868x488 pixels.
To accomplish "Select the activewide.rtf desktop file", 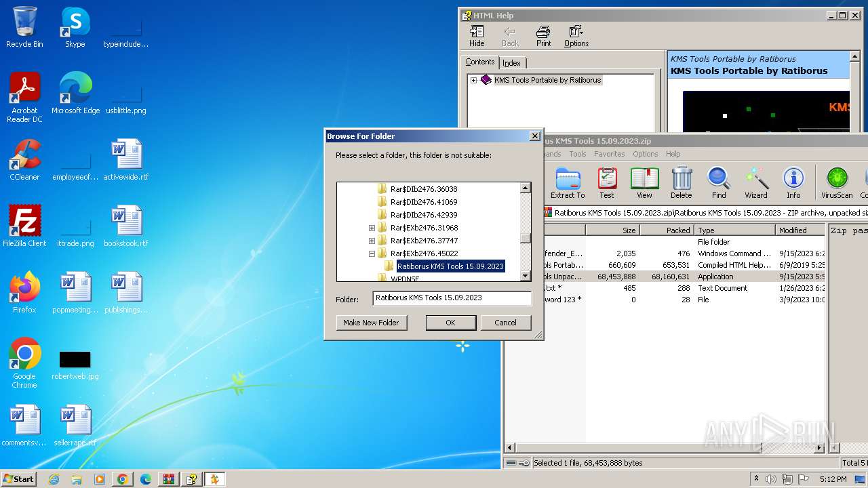I will [x=126, y=160].
